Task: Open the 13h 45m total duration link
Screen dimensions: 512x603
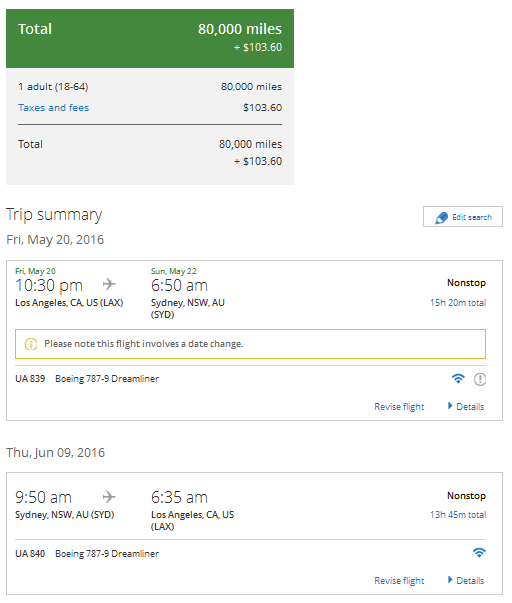Action: [458, 515]
